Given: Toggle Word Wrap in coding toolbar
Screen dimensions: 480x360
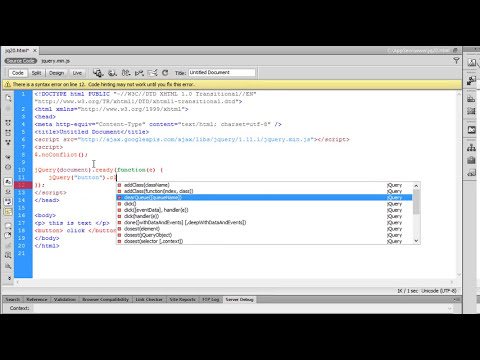Looking at the screenshot, I should point(8,202).
